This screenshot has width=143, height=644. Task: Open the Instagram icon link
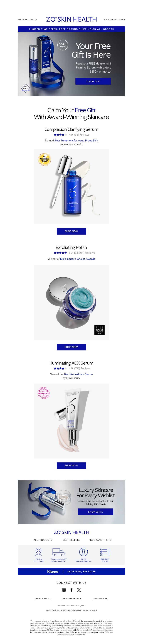point(64,590)
